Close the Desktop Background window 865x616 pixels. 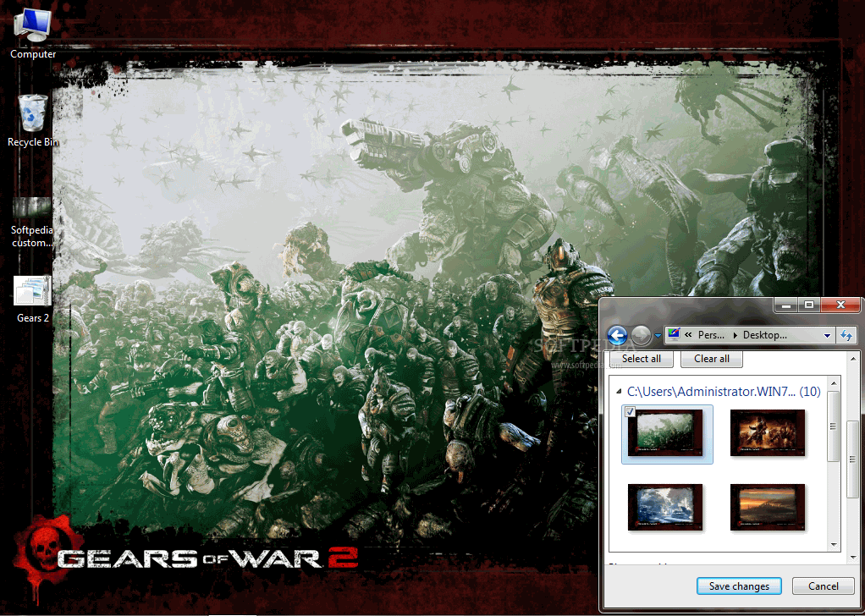point(840,305)
